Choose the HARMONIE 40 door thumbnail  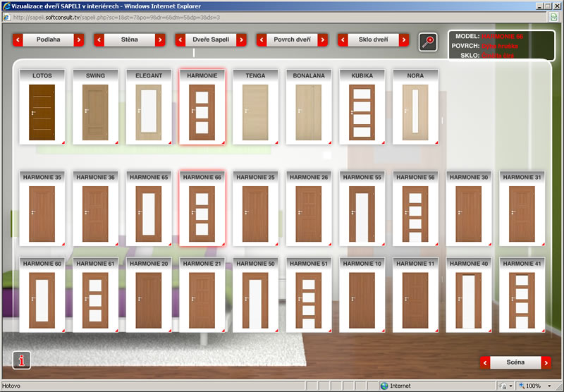(x=469, y=295)
